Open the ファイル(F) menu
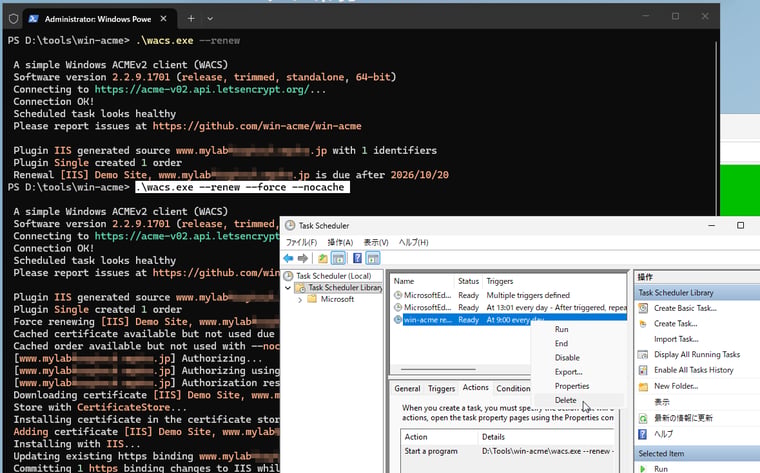Screen dimensions: 760x473 coord(301,242)
